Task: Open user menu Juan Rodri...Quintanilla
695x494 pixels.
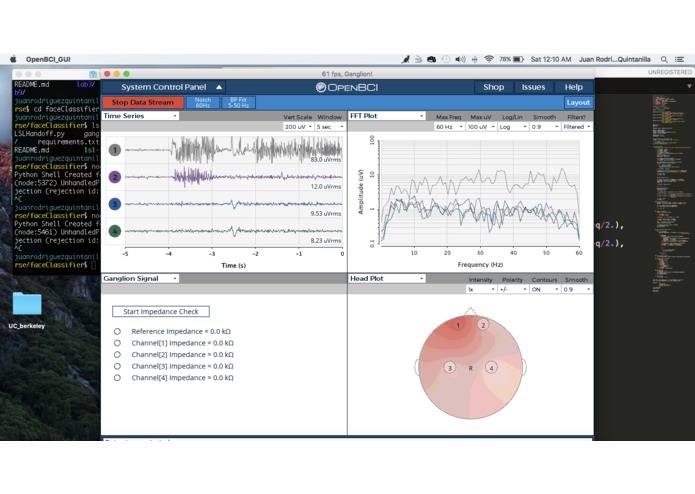Action: (614, 59)
